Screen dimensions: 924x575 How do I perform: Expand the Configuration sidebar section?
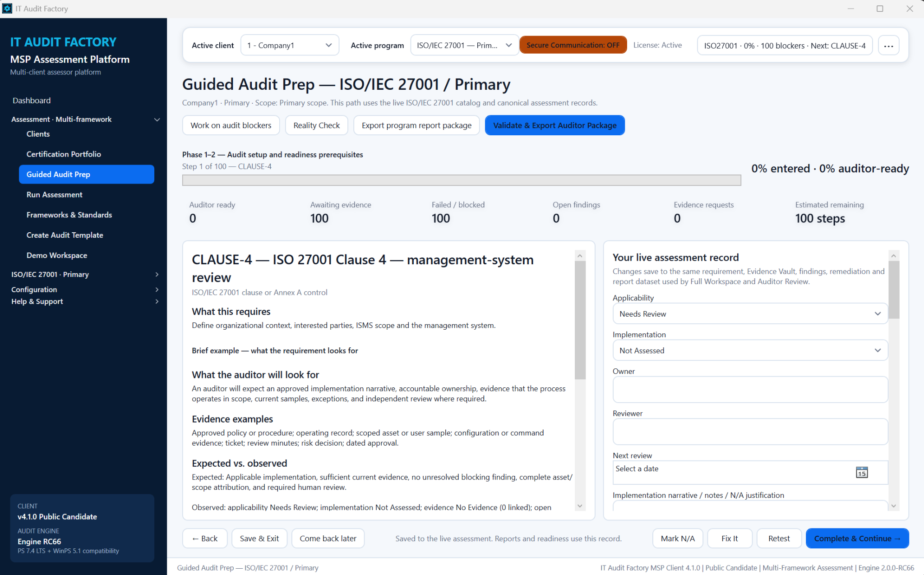(86, 290)
